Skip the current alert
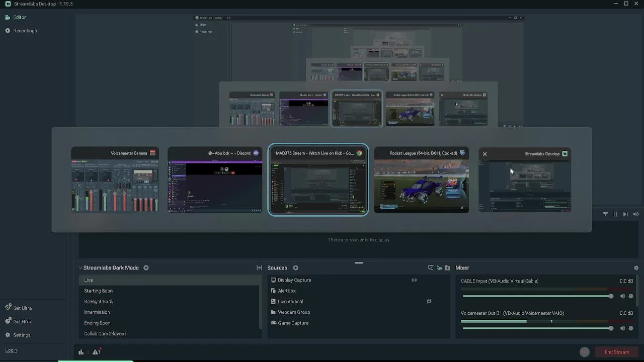This screenshot has width=644, height=362. pyautogui.click(x=625, y=214)
